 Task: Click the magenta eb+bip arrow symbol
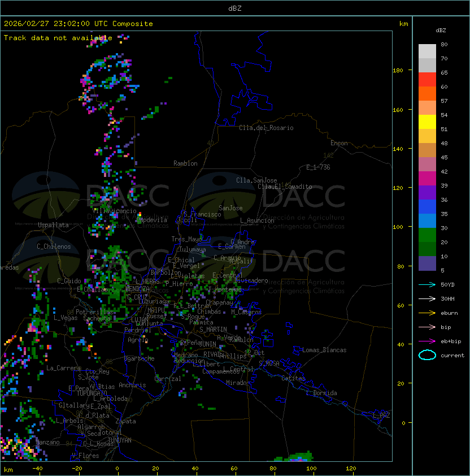click(x=427, y=341)
